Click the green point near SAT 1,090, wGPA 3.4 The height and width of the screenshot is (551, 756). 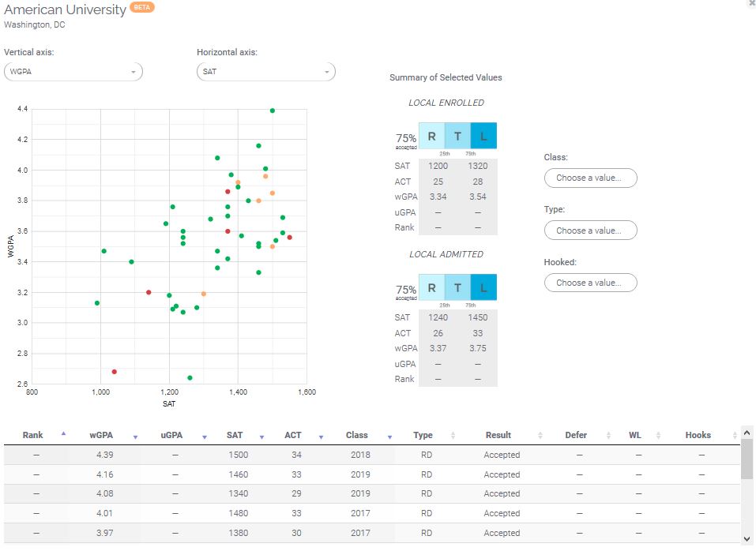point(132,262)
